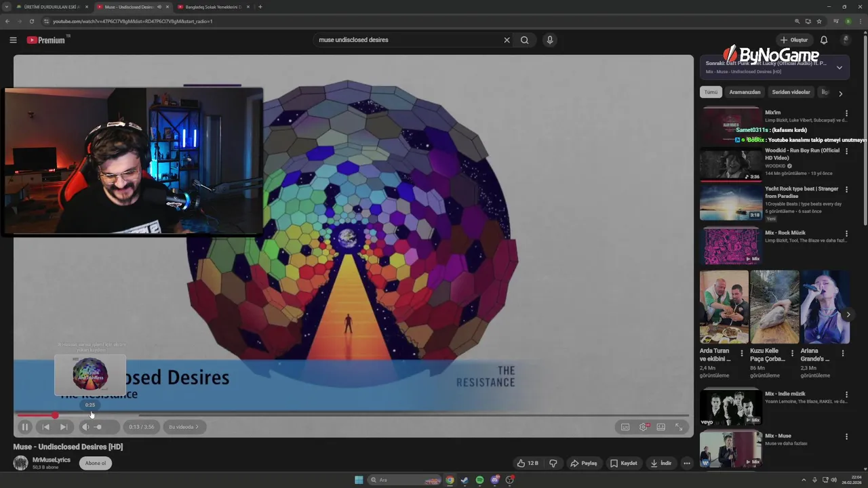Open options for Mix - Indie müzik
868x488 pixels.
846,394
